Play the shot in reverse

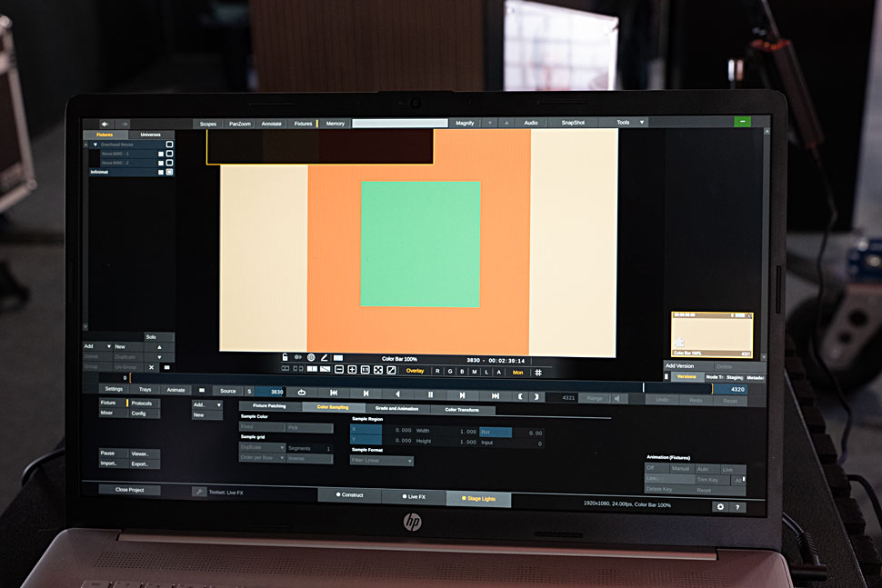(397, 394)
